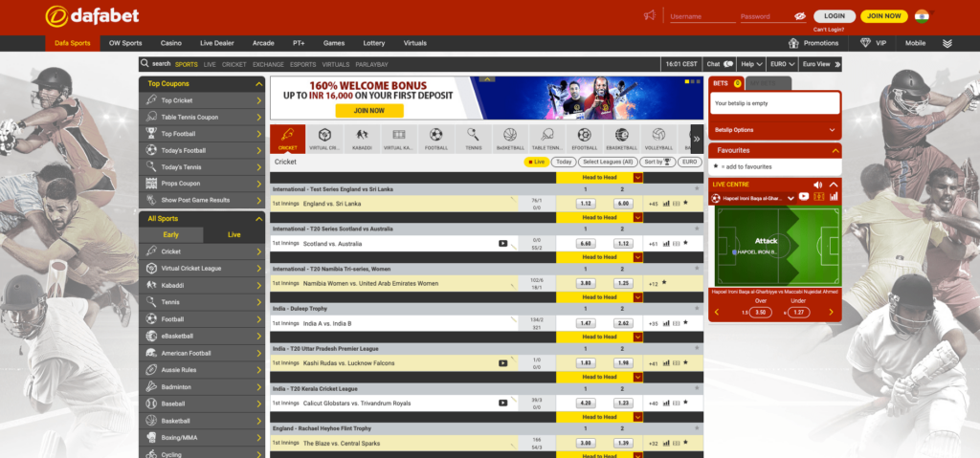The height and width of the screenshot is (458, 980).
Task: Open the India flag language selector
Action: (922, 16)
